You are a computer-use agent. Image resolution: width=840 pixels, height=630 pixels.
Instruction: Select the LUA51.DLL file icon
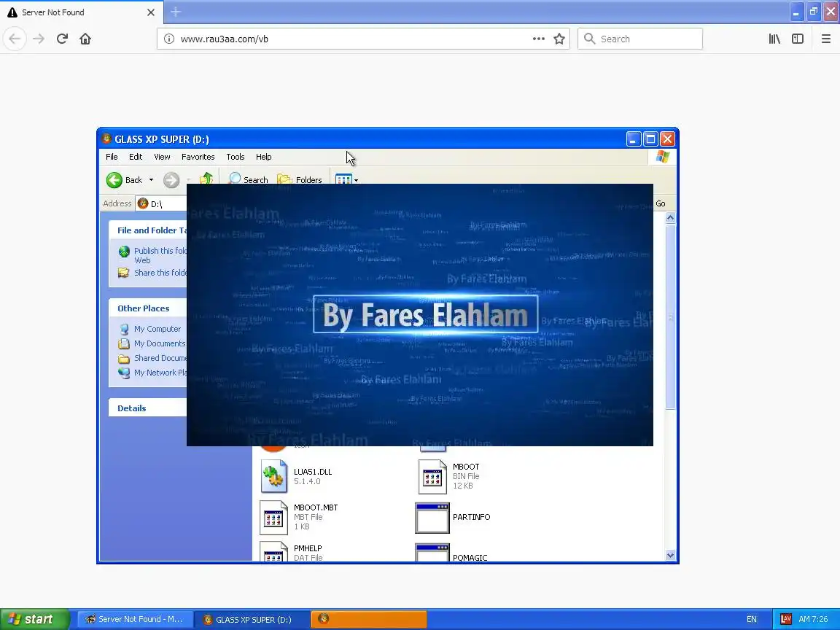273,476
